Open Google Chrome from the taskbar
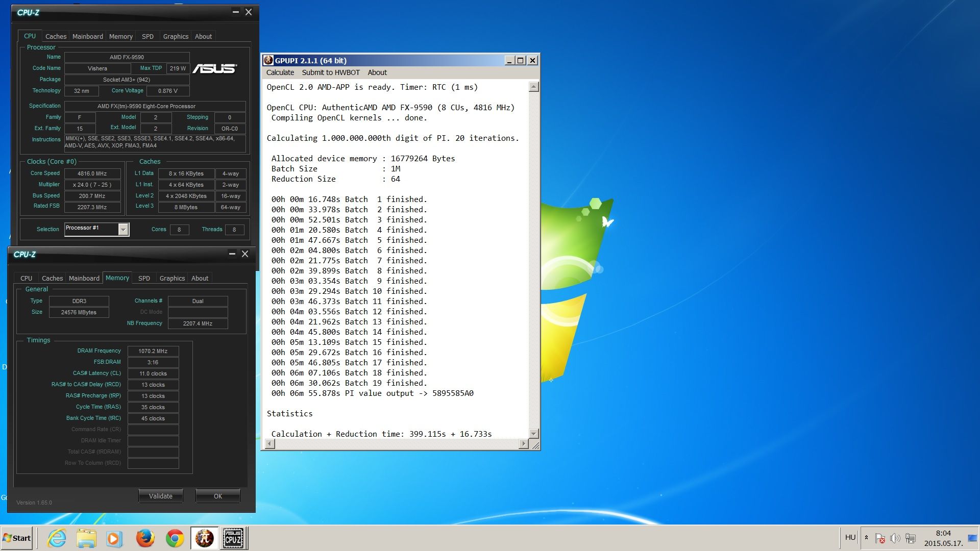This screenshot has width=980, height=551. (x=175, y=538)
